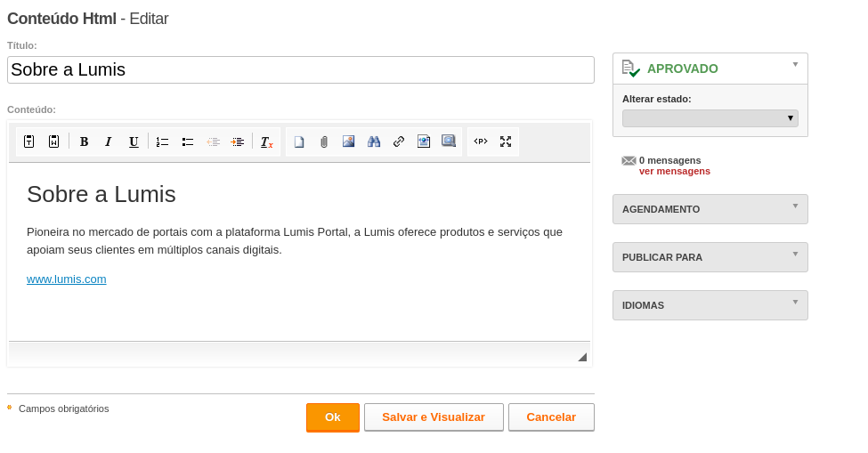Toggle bold formatting
Screen dimensions: 868x453
85,142
